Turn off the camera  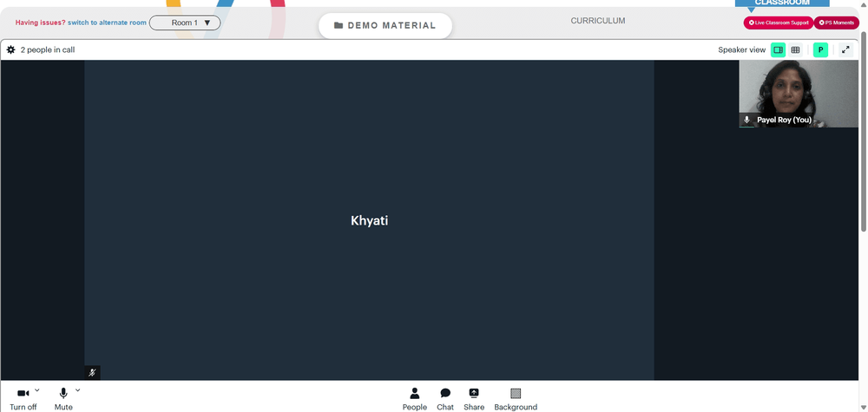pyautogui.click(x=23, y=399)
